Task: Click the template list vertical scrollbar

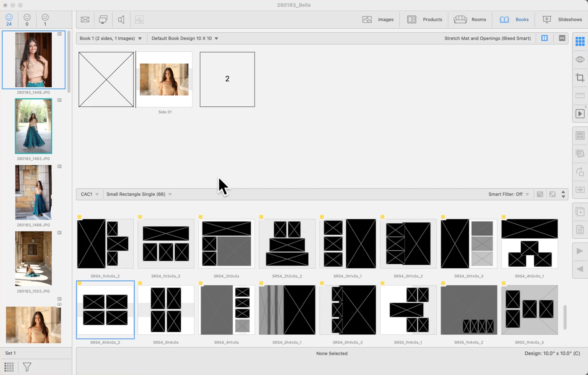Action: (x=565, y=317)
